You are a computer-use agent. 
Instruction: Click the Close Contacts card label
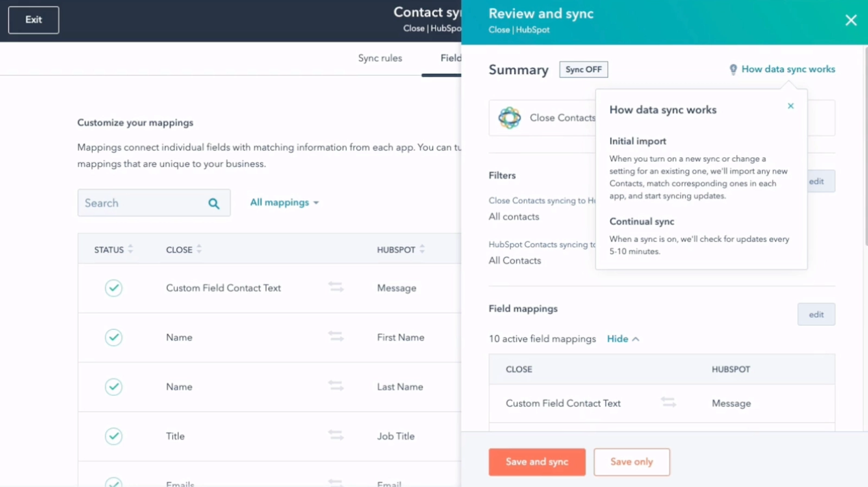(562, 118)
